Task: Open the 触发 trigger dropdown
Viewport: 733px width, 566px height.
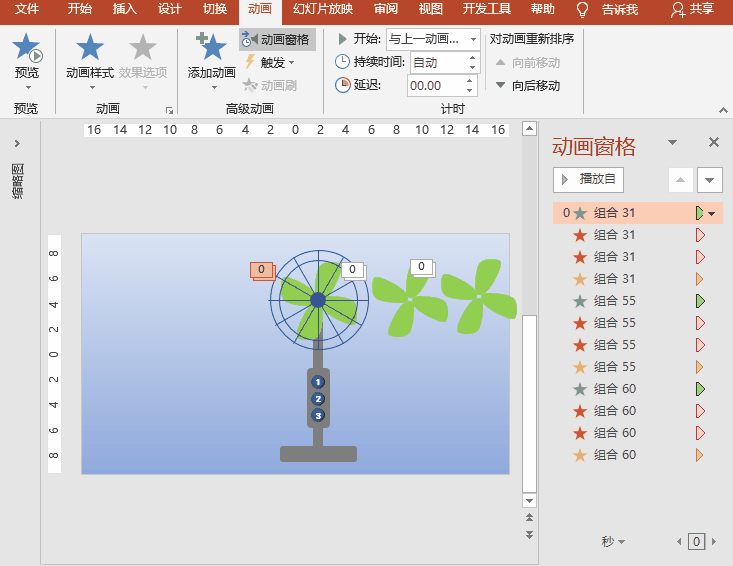Action: 270,62
